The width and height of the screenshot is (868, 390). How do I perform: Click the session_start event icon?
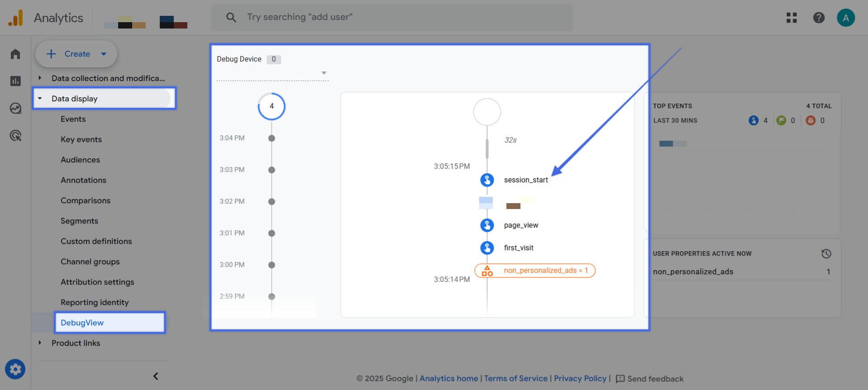click(x=487, y=180)
